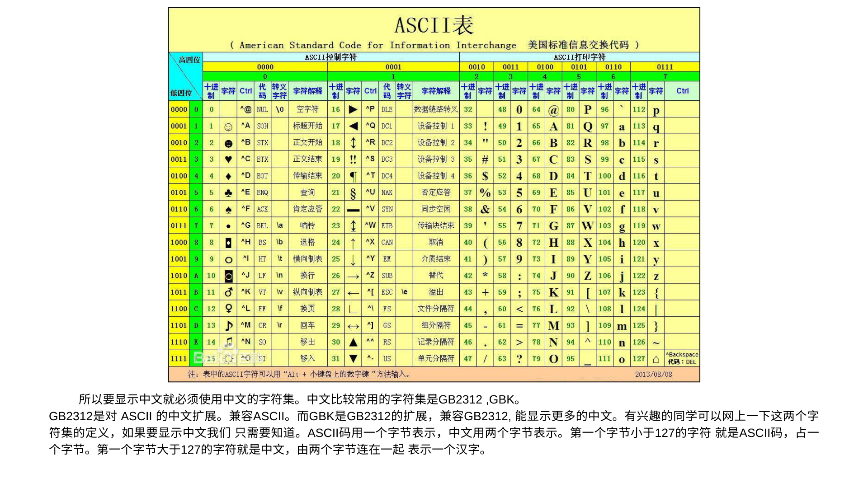
Task: Click the "DLE" code cell
Action: coord(387,109)
